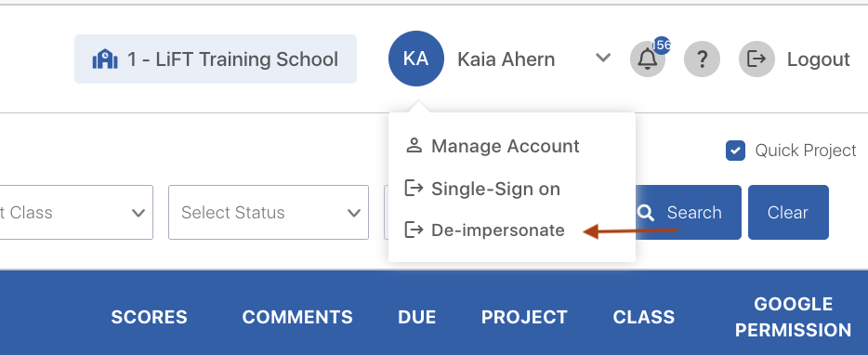The image size is (868, 355).
Task: Click the Manage Account person icon
Action: pyautogui.click(x=414, y=146)
